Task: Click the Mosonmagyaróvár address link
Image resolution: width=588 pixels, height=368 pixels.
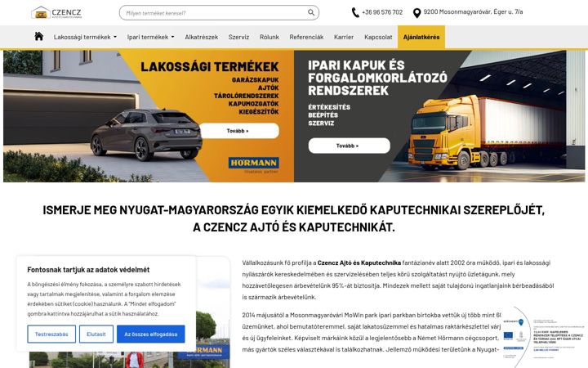Action: [x=473, y=12]
